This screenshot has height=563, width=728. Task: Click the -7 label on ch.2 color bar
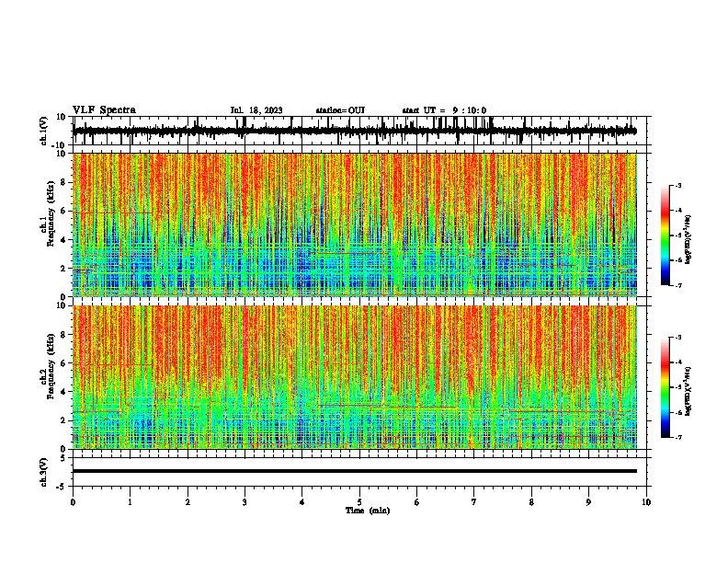pyautogui.click(x=678, y=437)
